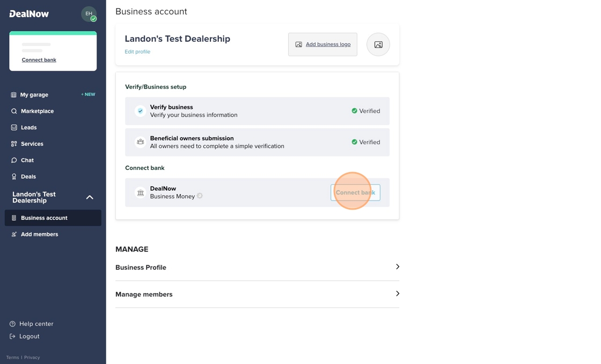Select Business account in sidebar
Screen dimensions: 601x364
pyautogui.click(x=53, y=218)
